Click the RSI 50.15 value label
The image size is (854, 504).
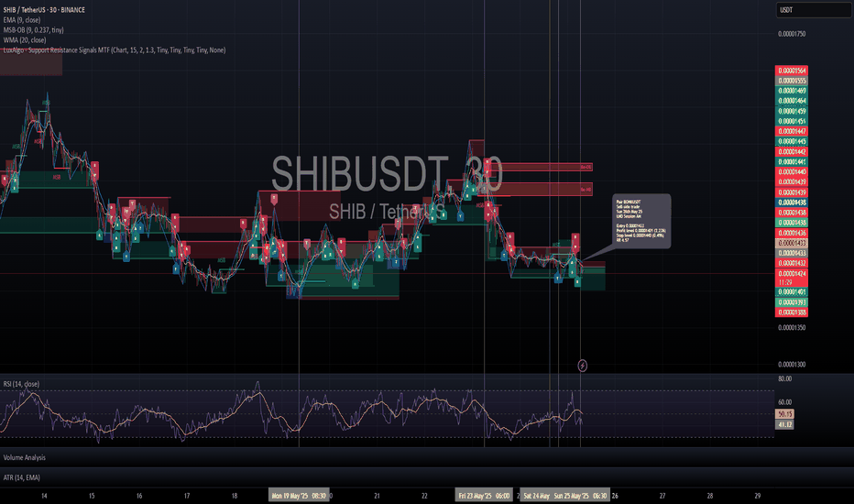pos(784,414)
